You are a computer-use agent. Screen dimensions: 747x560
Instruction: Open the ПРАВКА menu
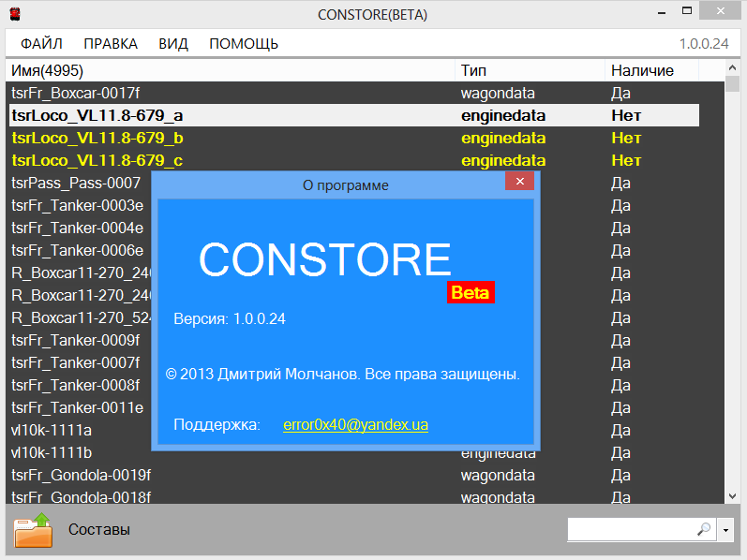pos(111,44)
